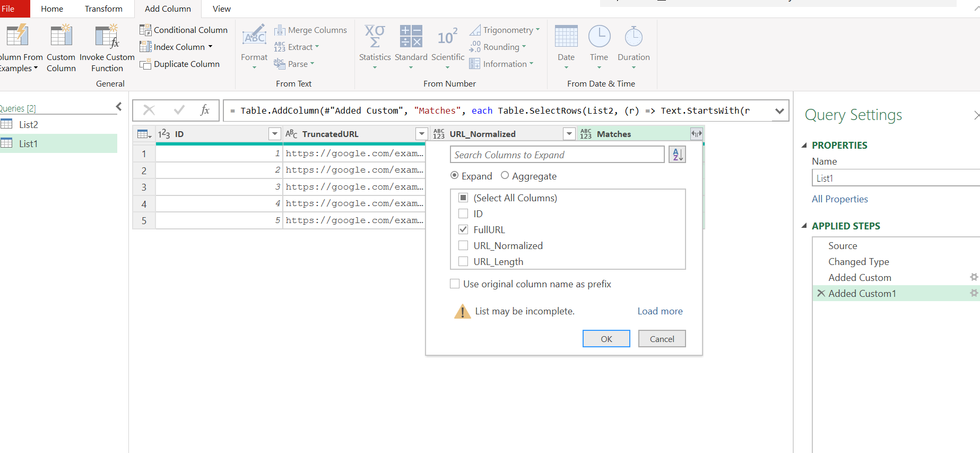The height and width of the screenshot is (453, 980).
Task: Check the URL_Normalized checkbox
Action: point(463,245)
